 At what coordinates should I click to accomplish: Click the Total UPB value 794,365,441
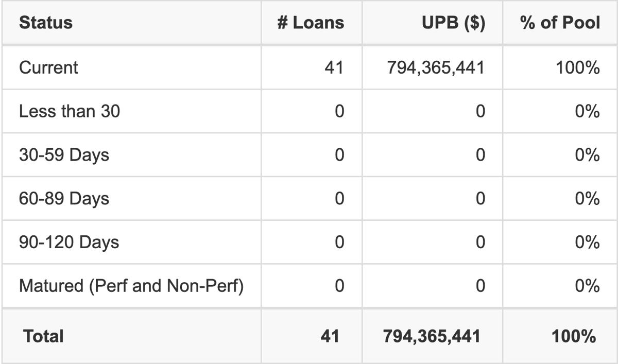pos(432,337)
